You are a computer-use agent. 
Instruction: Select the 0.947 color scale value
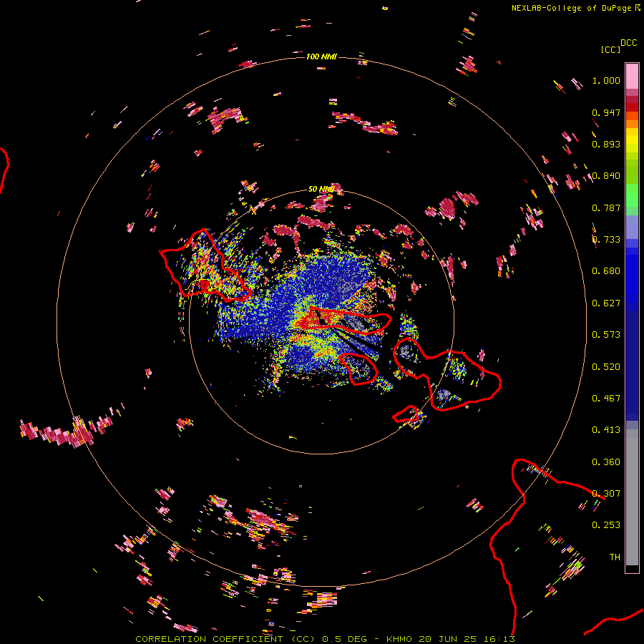coord(606,112)
